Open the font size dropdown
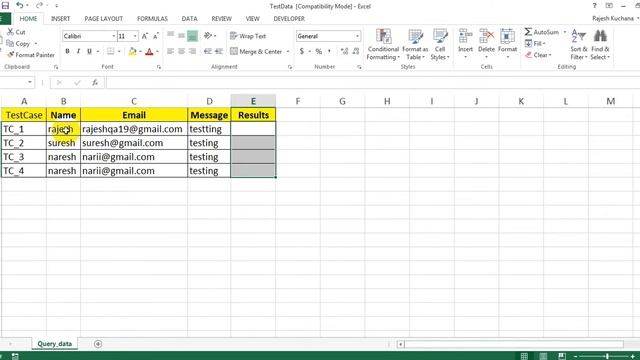 [x=135, y=36]
